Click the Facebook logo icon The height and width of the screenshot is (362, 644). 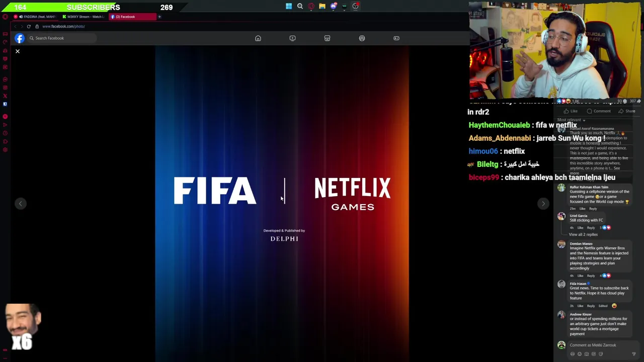(x=19, y=38)
